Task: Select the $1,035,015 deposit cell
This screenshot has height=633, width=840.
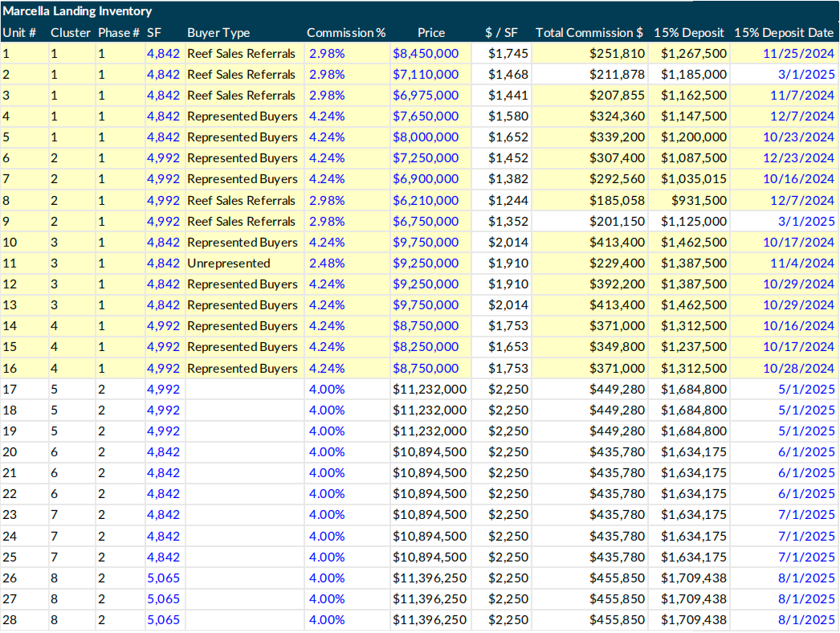Action: (x=694, y=179)
